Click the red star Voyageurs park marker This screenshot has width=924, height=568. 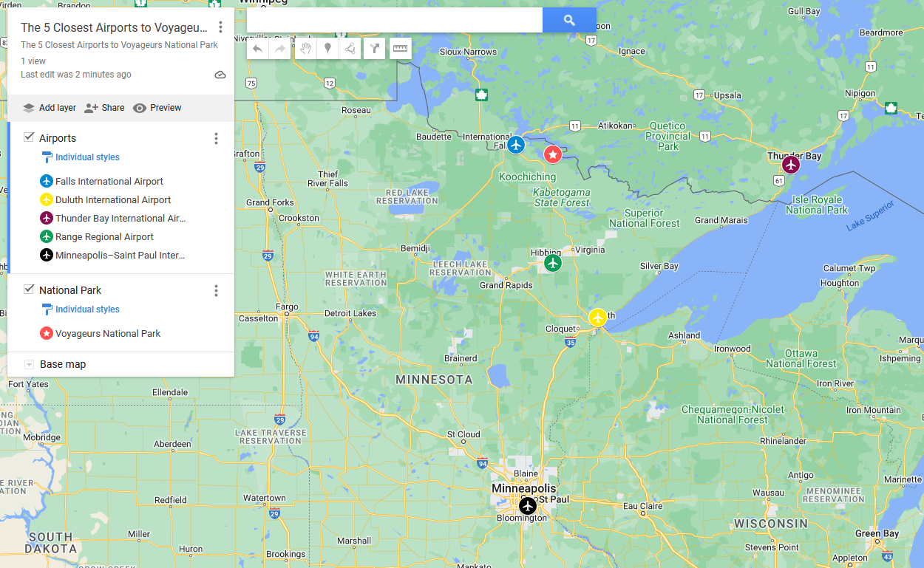pyautogui.click(x=552, y=154)
